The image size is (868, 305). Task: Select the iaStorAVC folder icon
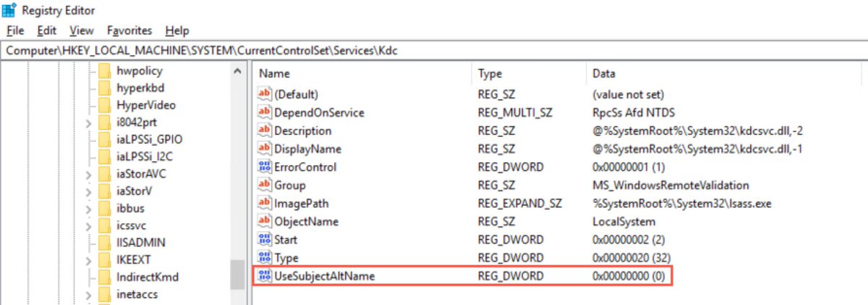pyautogui.click(x=104, y=174)
